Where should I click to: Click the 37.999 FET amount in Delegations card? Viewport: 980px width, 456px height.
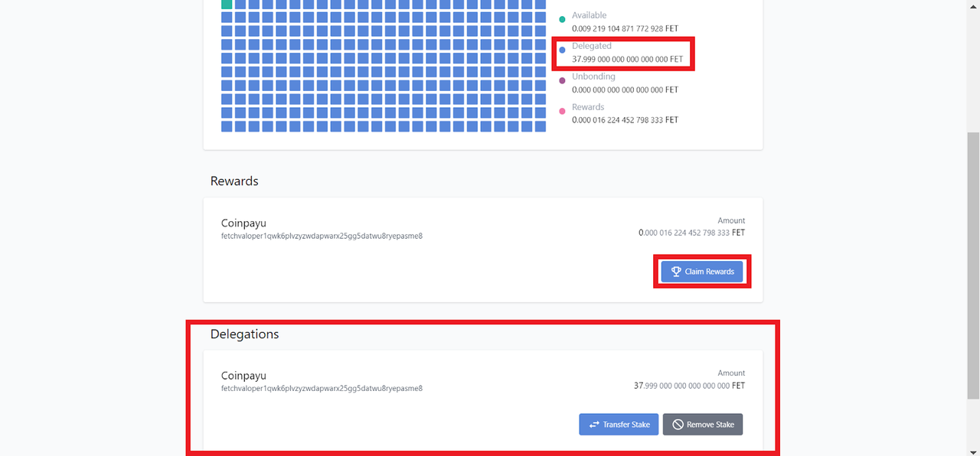[689, 386]
